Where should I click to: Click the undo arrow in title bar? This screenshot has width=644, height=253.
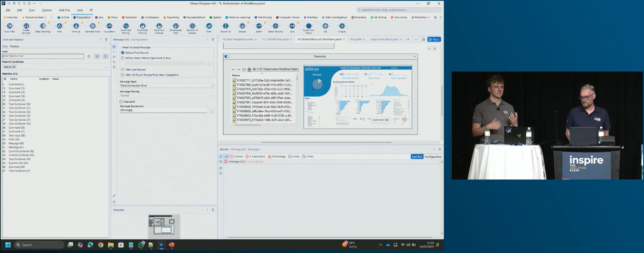click(34, 3)
